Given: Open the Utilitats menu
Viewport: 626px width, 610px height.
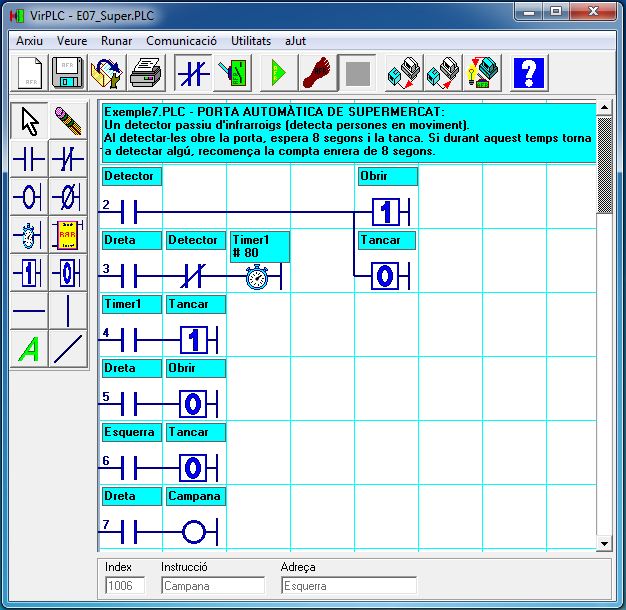Looking at the screenshot, I should coord(250,41).
